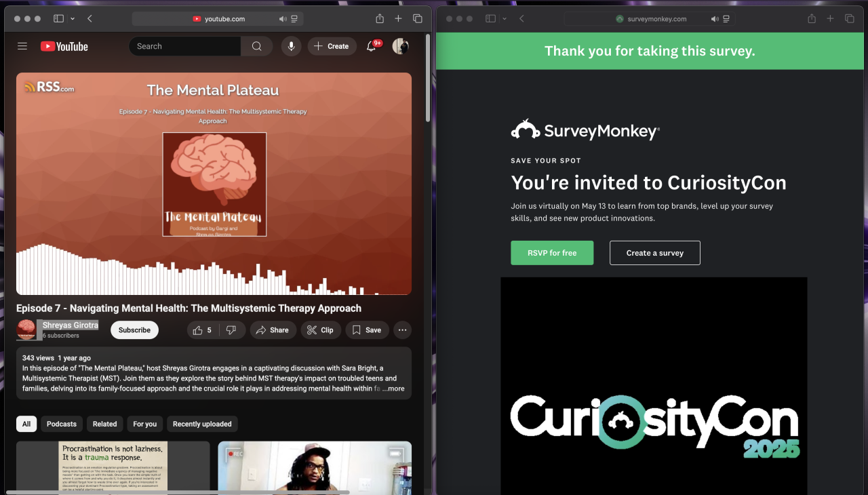Viewport: 868px width, 495px height.
Task: Click the "SAVE YOUR SPOT" label
Action: point(546,161)
